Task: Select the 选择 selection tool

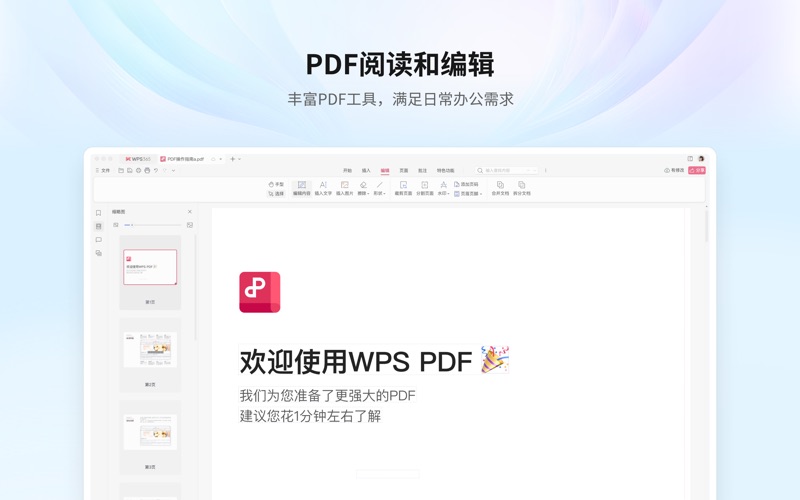Action: (276, 194)
